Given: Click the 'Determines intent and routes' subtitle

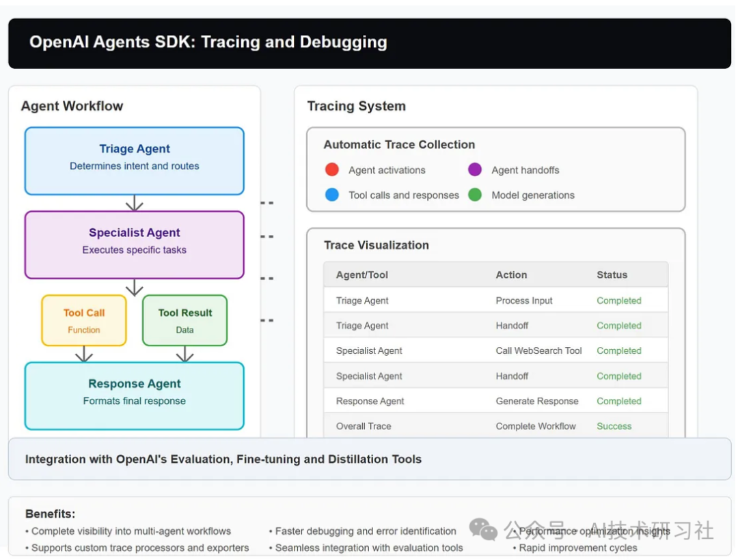Looking at the screenshot, I should (x=135, y=166).
